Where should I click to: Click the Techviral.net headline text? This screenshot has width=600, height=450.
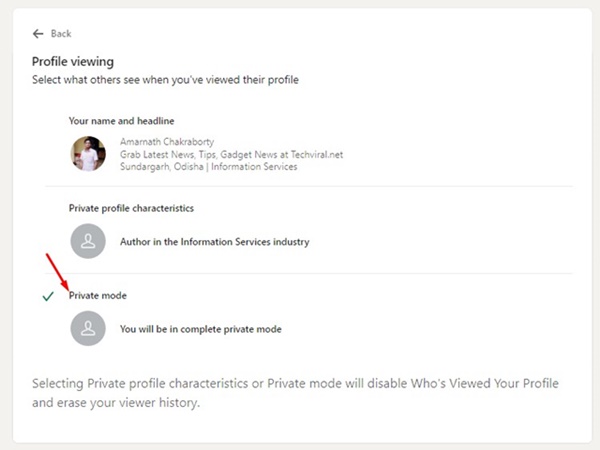(x=232, y=154)
